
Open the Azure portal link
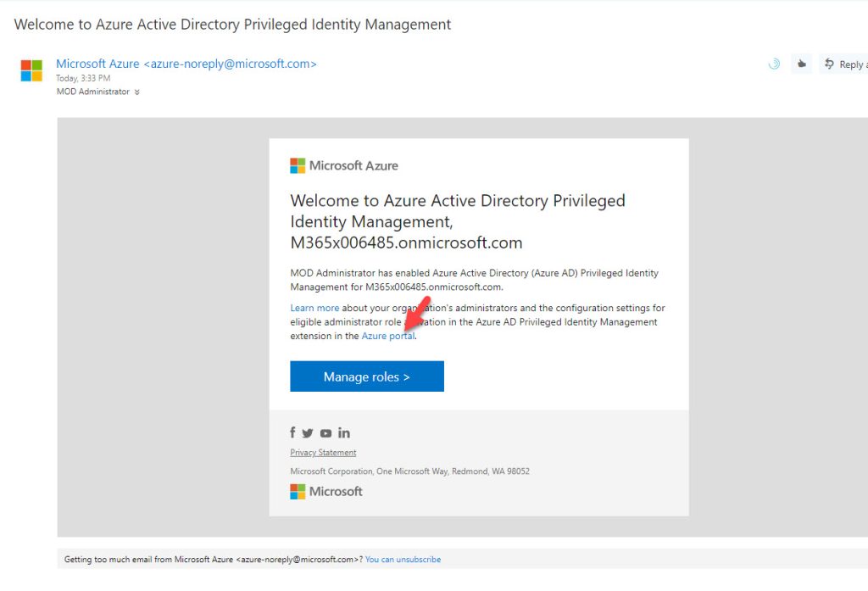[387, 335]
